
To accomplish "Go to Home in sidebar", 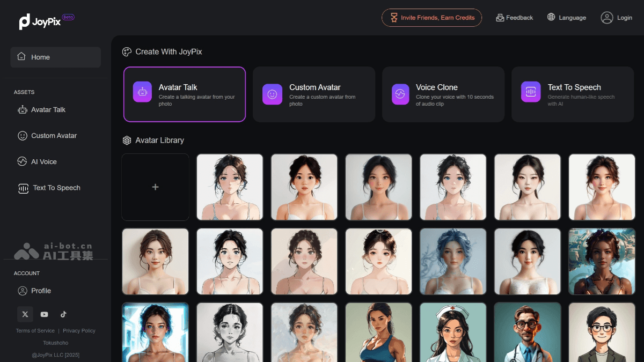I will (55, 57).
